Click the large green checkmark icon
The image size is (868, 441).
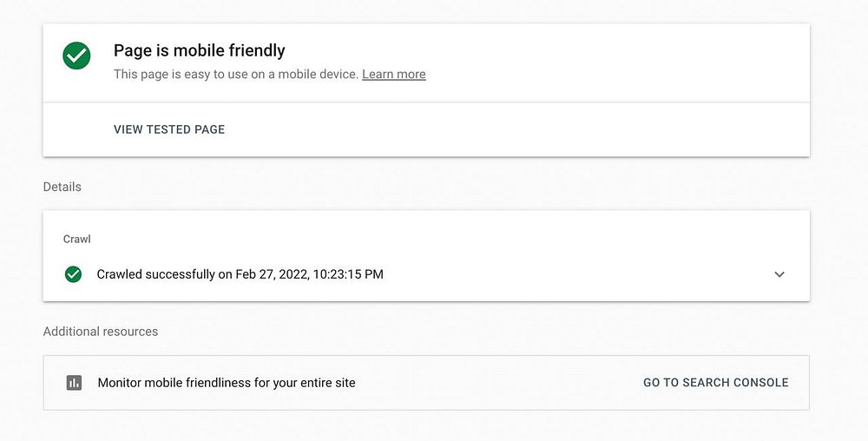tap(76, 56)
